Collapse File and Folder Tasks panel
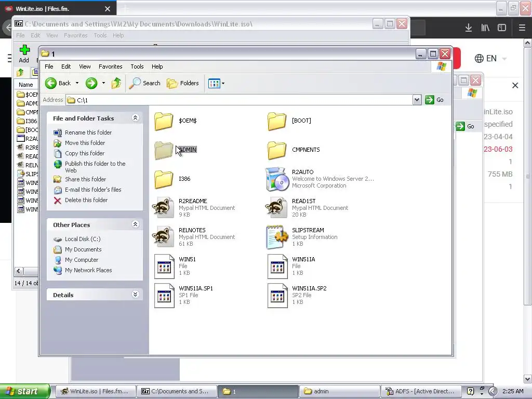The image size is (532, 399). pos(136,118)
